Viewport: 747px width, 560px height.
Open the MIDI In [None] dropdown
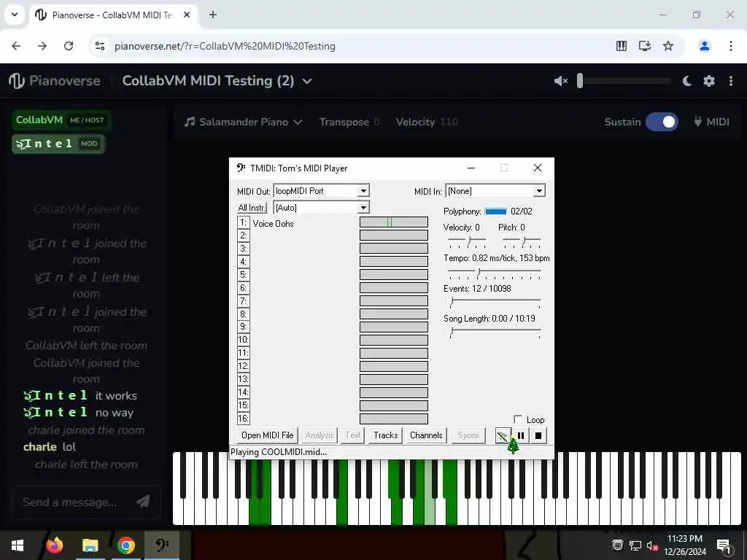click(x=539, y=191)
